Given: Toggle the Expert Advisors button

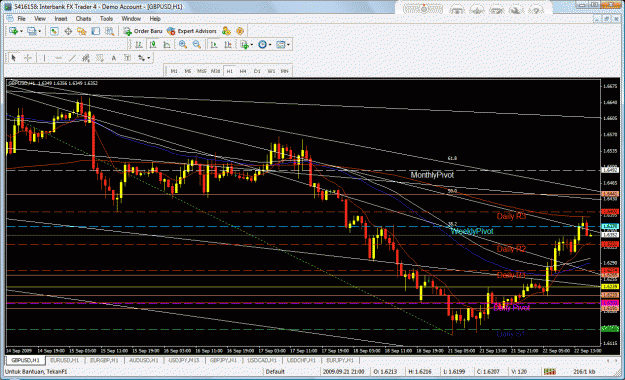Looking at the screenshot, I should click(192, 31).
